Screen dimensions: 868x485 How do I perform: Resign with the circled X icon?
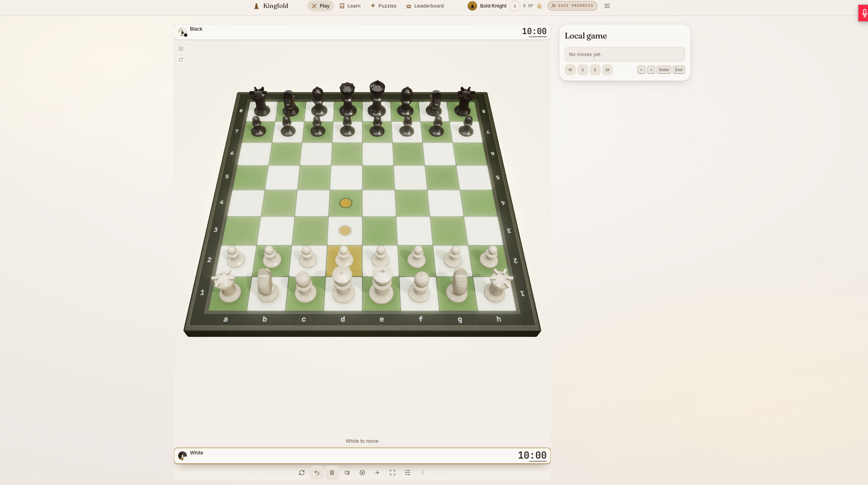(362, 473)
